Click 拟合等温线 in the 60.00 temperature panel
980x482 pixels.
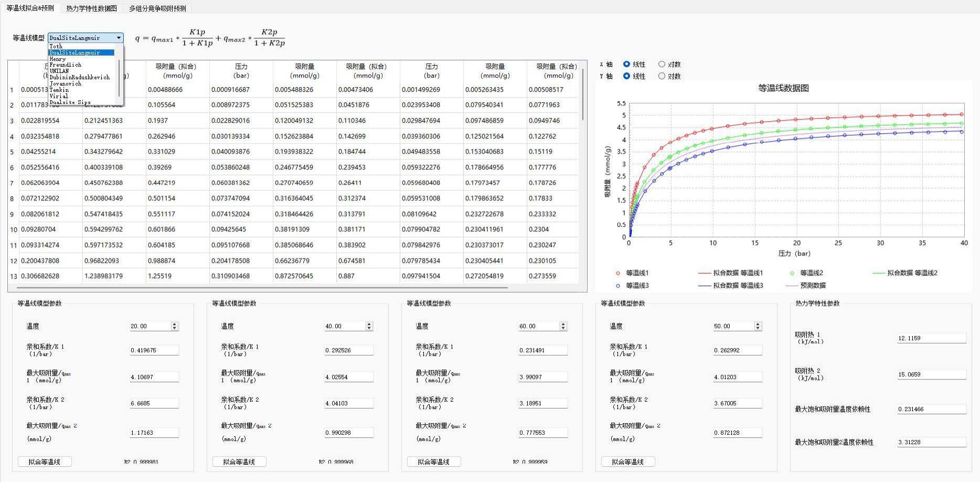click(x=434, y=462)
